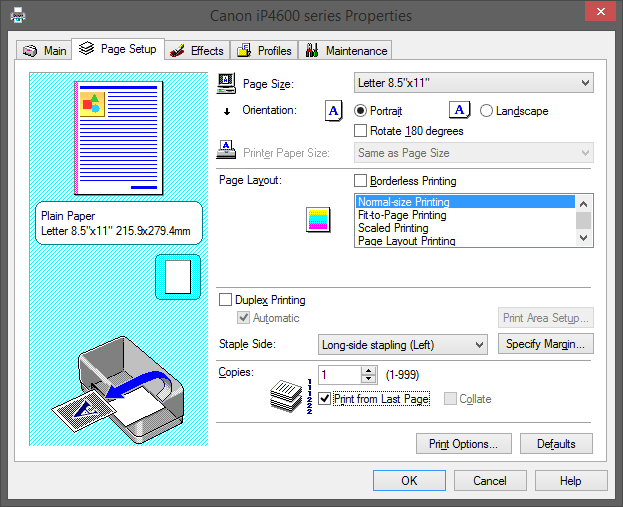Toggle the Collate checkbox

pos(450,399)
